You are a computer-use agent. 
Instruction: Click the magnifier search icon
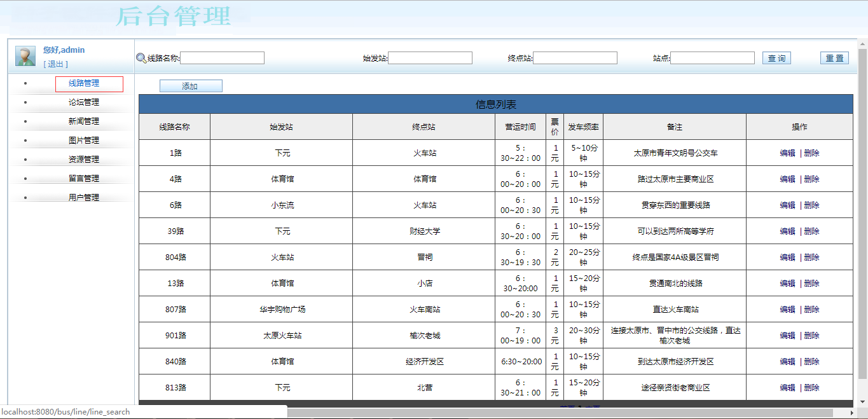pyautogui.click(x=141, y=58)
